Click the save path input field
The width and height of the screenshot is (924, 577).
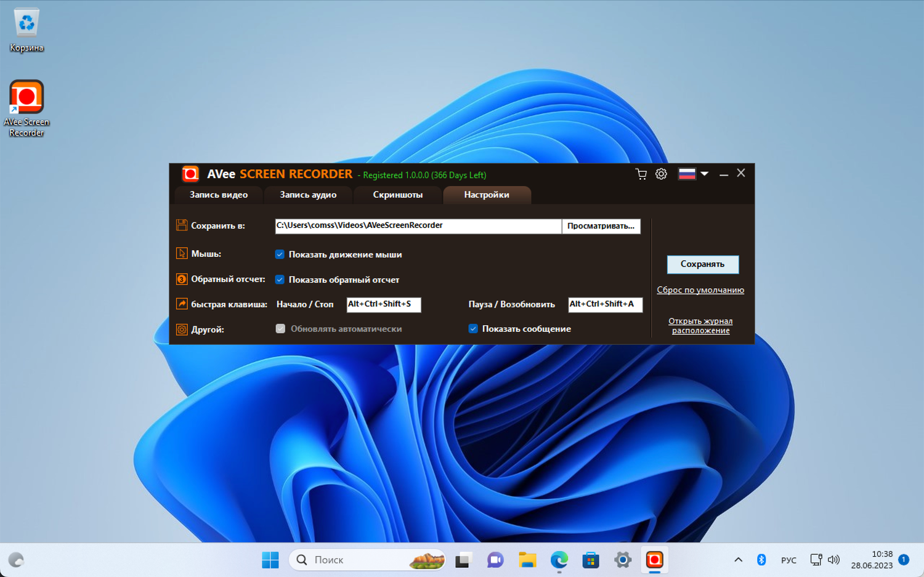418,226
